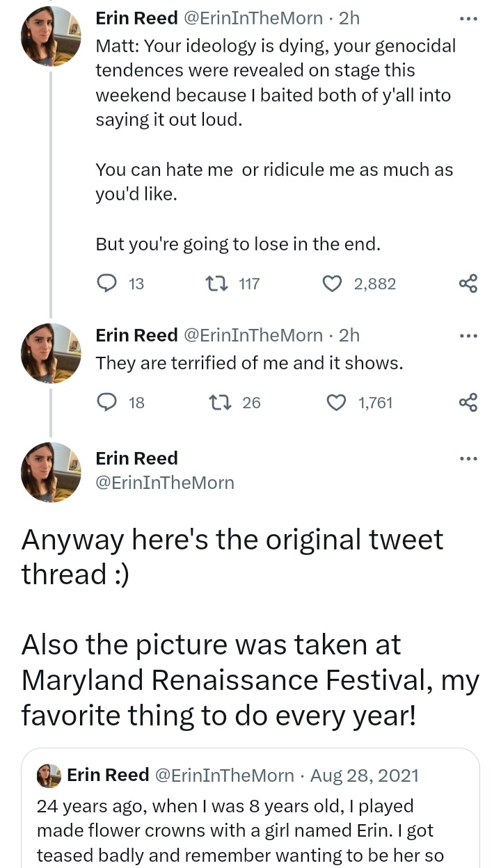
Task: View profile picture on main tweet
Action: coord(51,472)
